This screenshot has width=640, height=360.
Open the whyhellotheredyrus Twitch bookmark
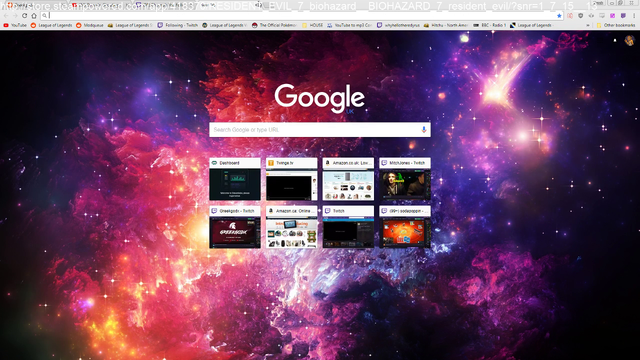pyautogui.click(x=398, y=25)
